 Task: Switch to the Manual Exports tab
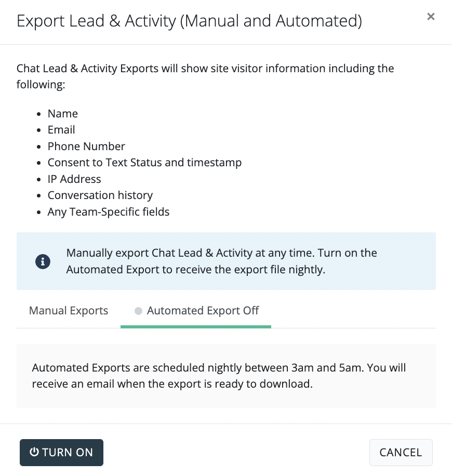pyautogui.click(x=69, y=311)
